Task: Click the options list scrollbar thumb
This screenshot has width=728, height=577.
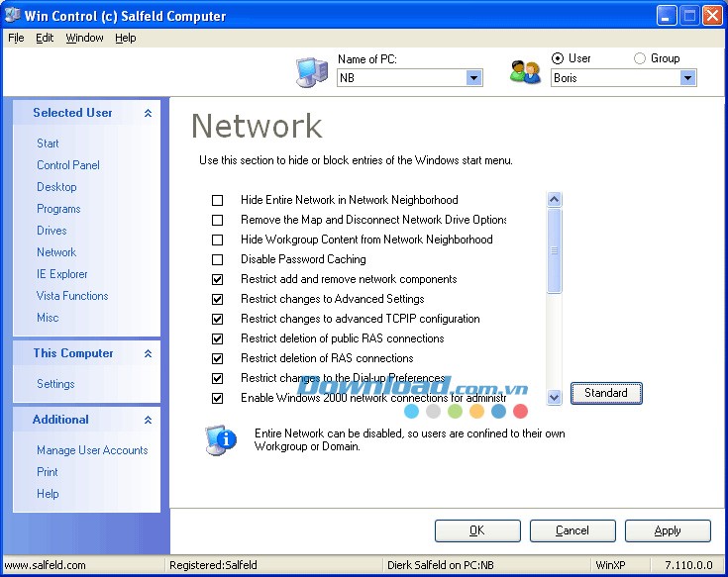Action: [x=554, y=250]
